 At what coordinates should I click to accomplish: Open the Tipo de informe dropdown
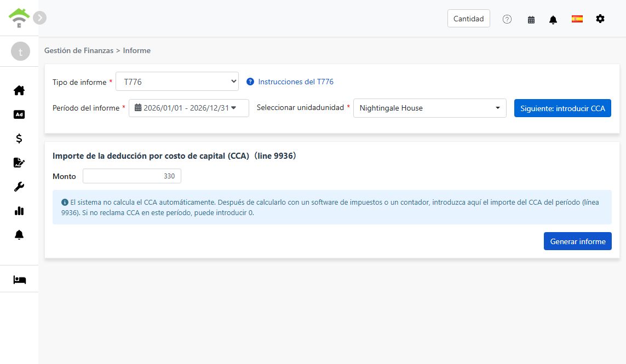pos(177,82)
